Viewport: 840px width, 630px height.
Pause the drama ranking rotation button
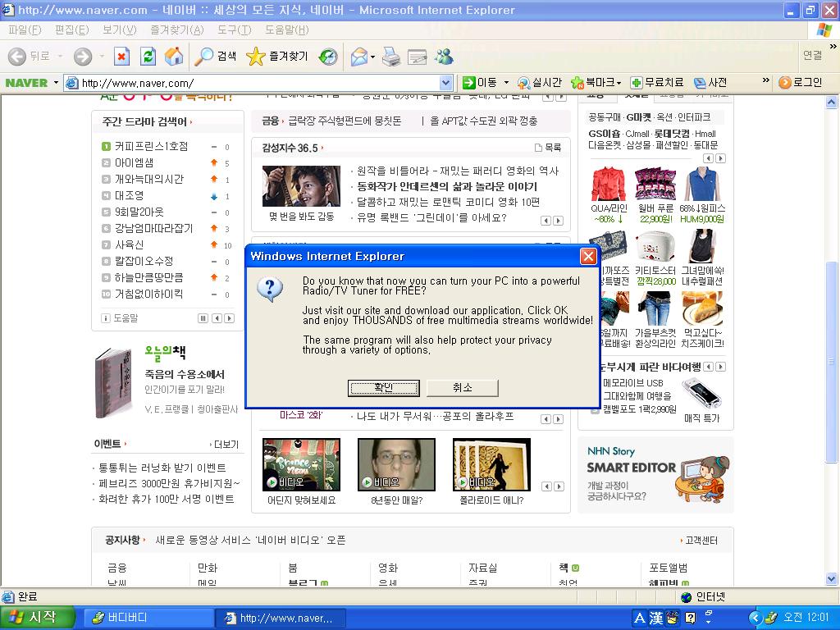point(203,318)
